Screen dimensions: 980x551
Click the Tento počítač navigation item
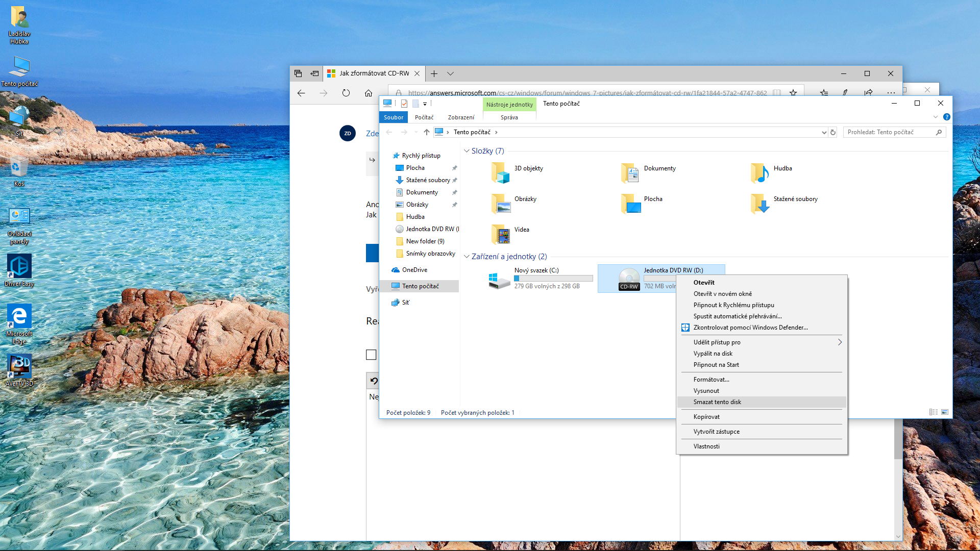tap(420, 286)
